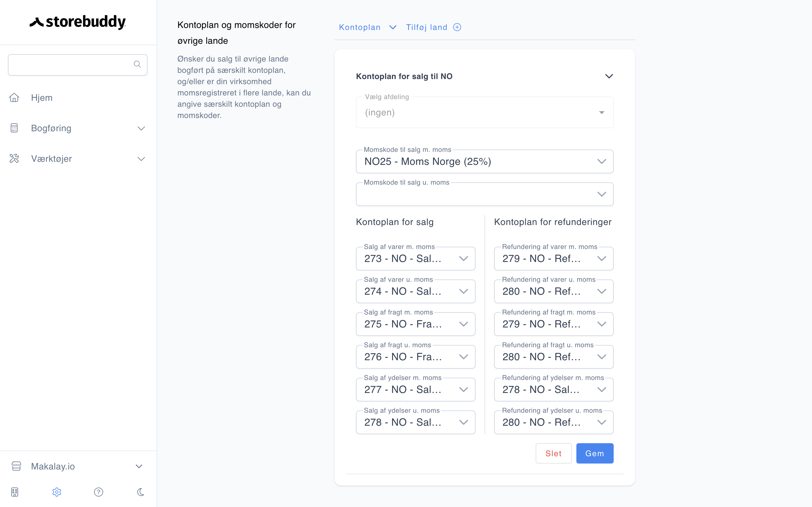Click the blue Gem button
Image resolution: width=812 pixels, height=507 pixels.
point(594,453)
